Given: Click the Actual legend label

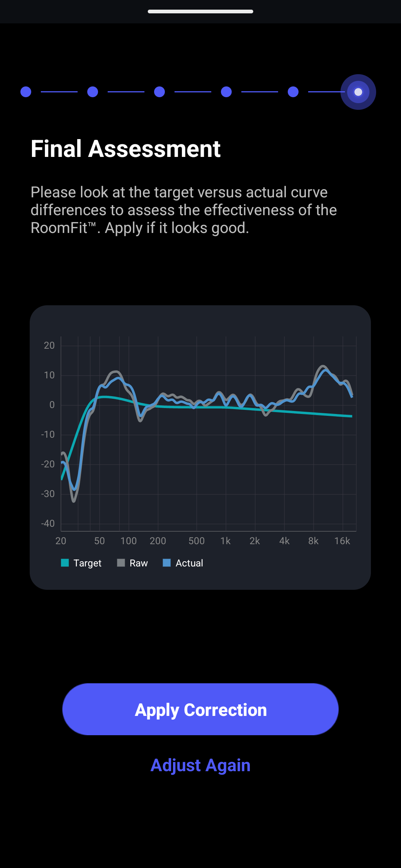Looking at the screenshot, I should coord(189,563).
